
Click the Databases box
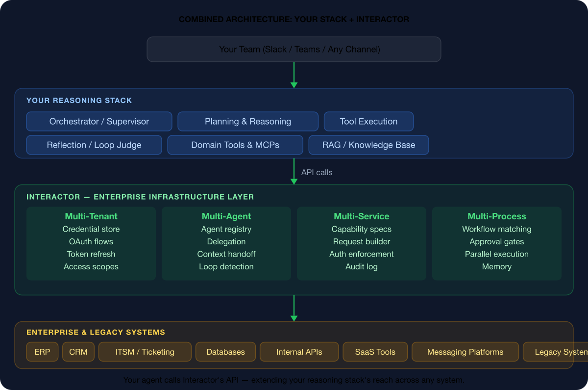click(225, 352)
